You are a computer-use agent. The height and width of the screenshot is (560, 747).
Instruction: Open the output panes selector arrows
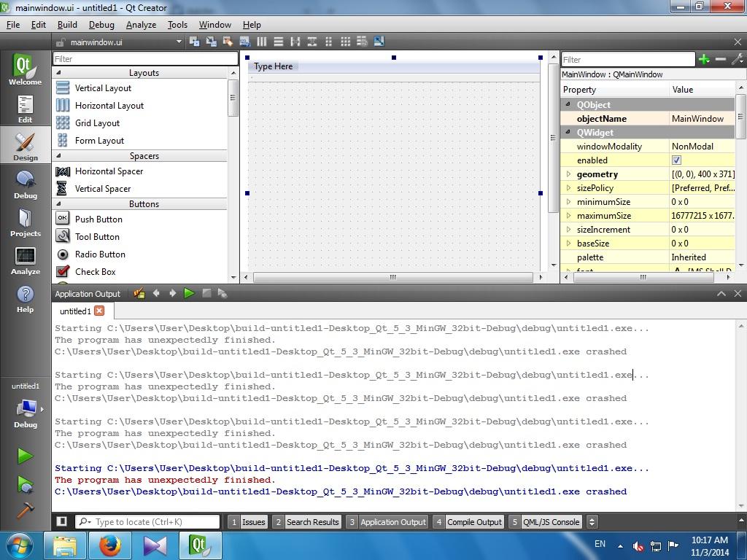(592, 522)
